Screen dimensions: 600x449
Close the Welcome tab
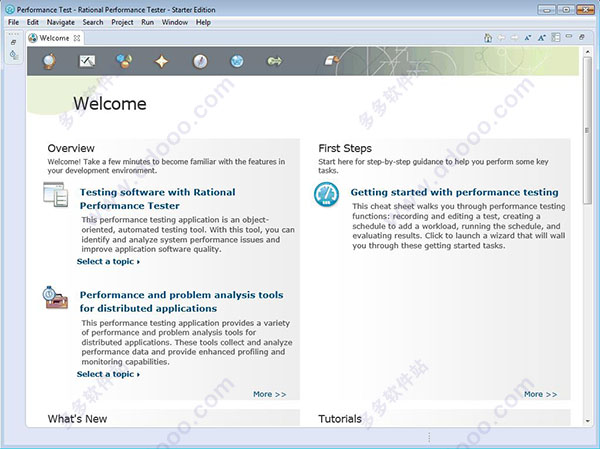[x=77, y=38]
